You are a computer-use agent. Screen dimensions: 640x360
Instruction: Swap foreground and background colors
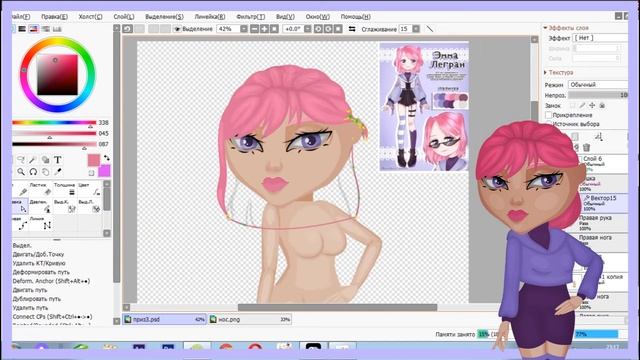tap(106, 158)
